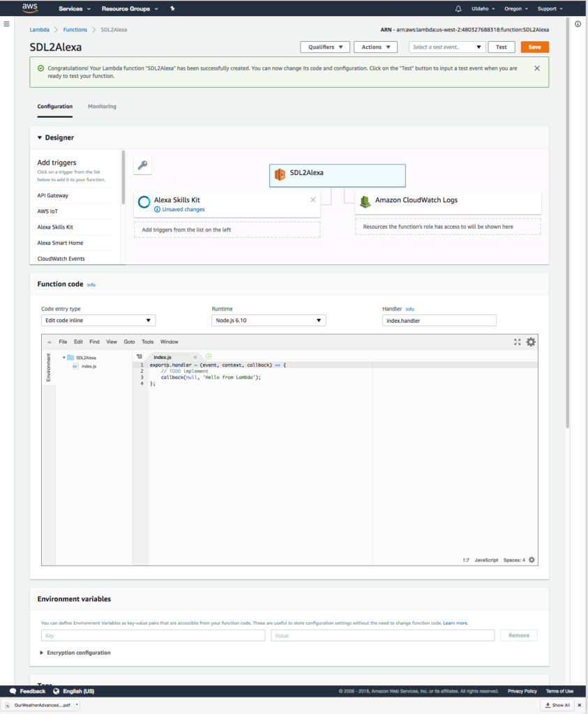Click the Test button

(x=502, y=47)
